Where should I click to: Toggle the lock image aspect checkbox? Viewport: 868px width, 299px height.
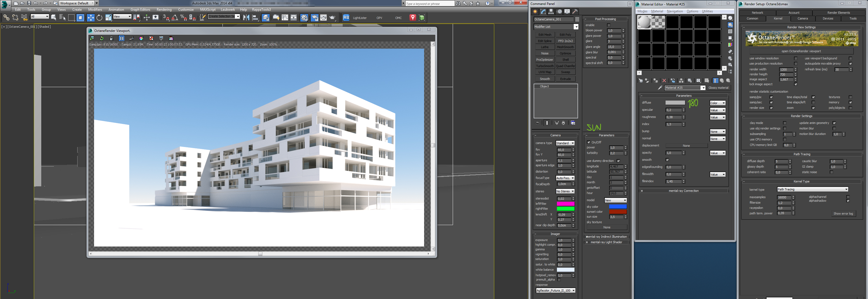[x=796, y=84]
